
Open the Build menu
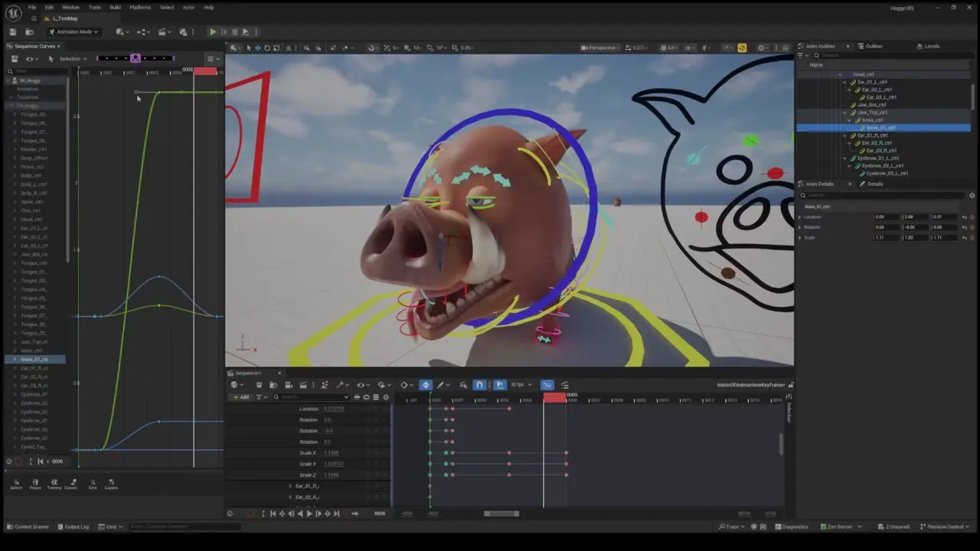115,7
